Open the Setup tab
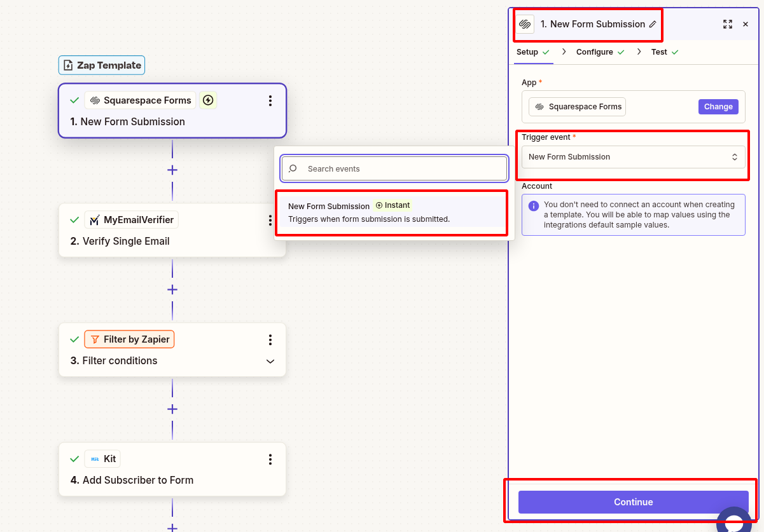 click(x=529, y=51)
